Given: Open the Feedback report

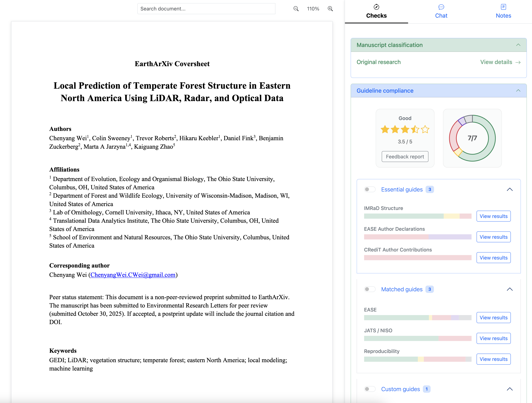Looking at the screenshot, I should coord(405,157).
